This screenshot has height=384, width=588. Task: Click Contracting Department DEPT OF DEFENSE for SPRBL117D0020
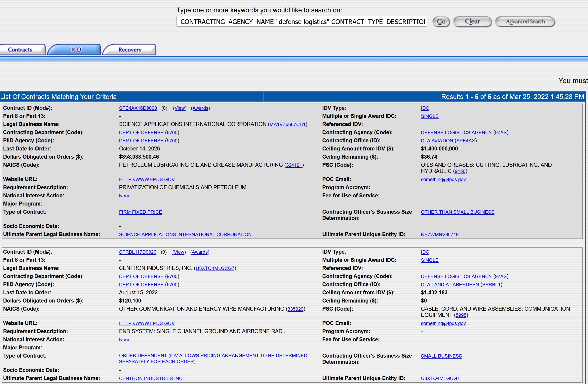tap(141, 276)
